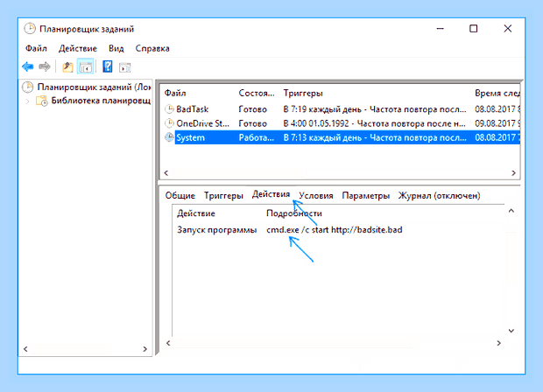The image size is (543, 392).
Task: Maximize the Планировщик заданий window
Action: point(474,29)
